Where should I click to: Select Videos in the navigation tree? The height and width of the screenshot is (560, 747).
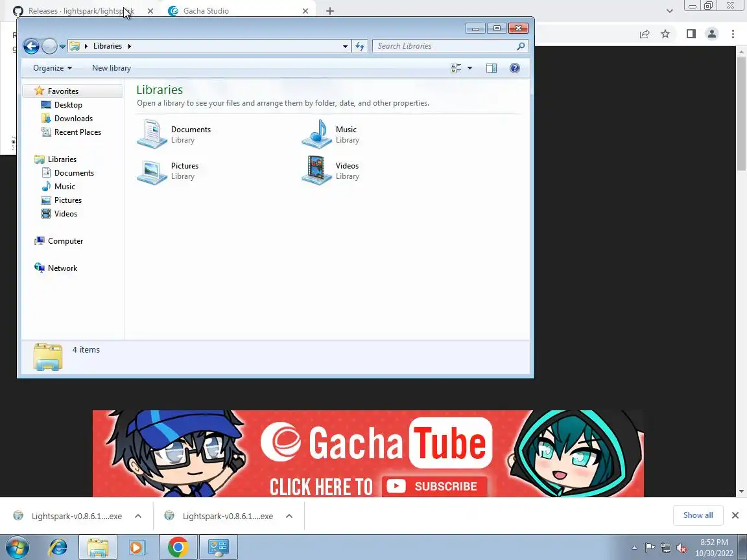[65, 214]
